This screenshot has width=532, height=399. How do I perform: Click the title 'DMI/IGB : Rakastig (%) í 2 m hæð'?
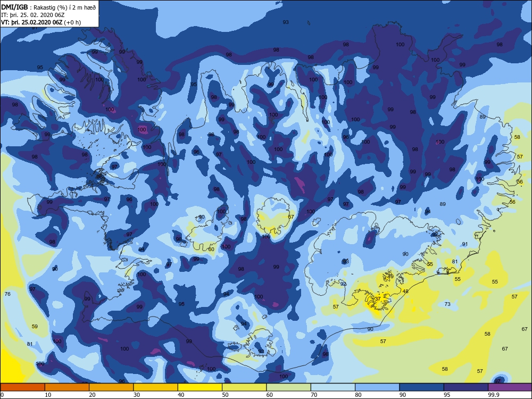tap(48, 7)
